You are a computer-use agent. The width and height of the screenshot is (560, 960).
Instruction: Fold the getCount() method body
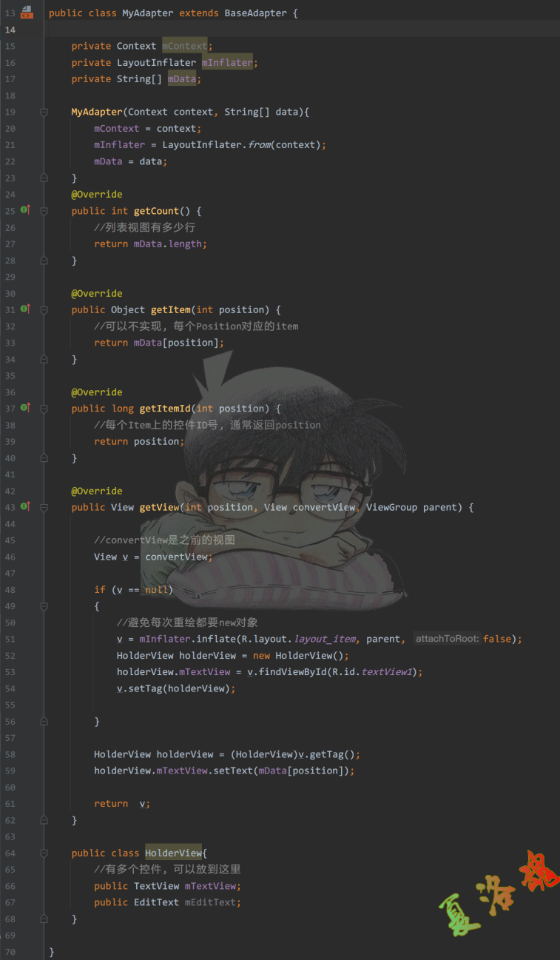click(44, 211)
